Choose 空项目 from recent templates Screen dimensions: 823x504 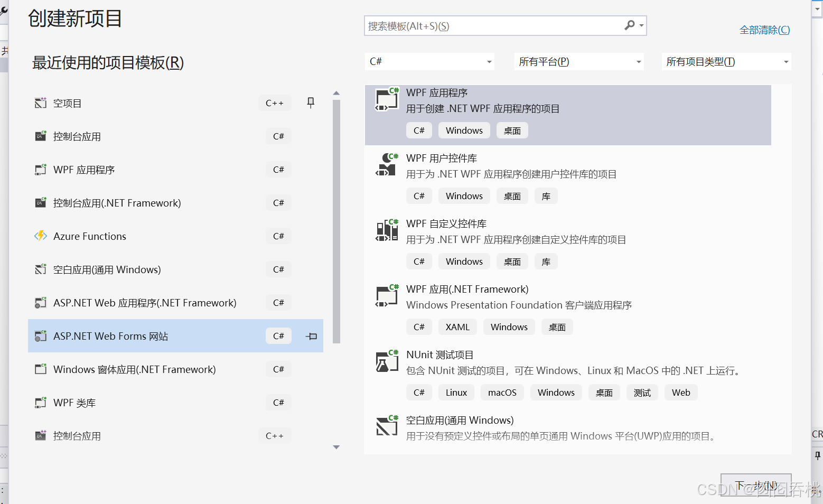click(x=175, y=103)
